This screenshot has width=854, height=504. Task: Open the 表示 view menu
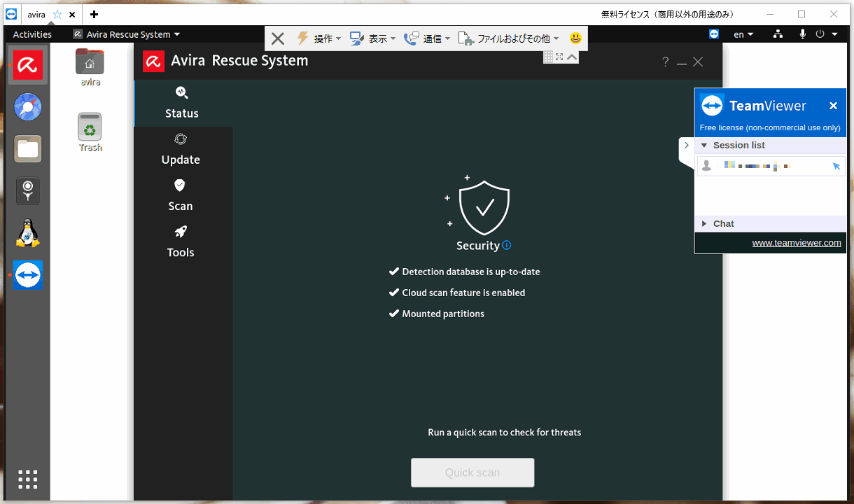(373, 38)
